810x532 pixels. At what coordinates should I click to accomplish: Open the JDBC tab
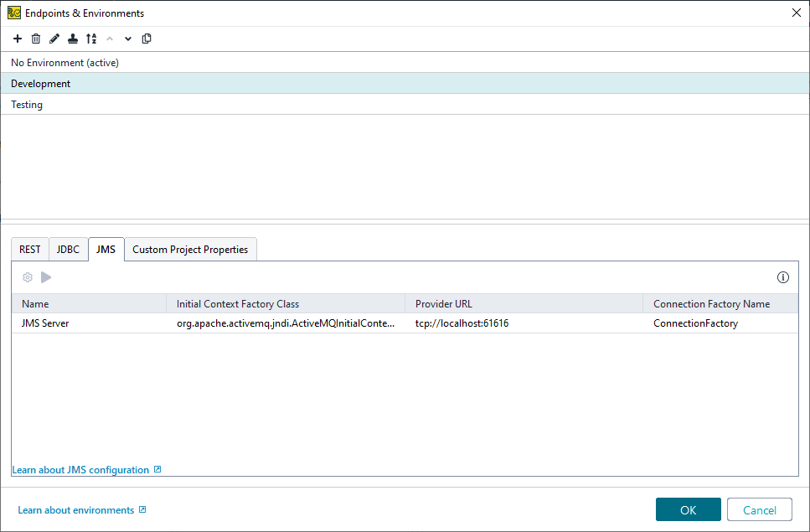pyautogui.click(x=67, y=249)
